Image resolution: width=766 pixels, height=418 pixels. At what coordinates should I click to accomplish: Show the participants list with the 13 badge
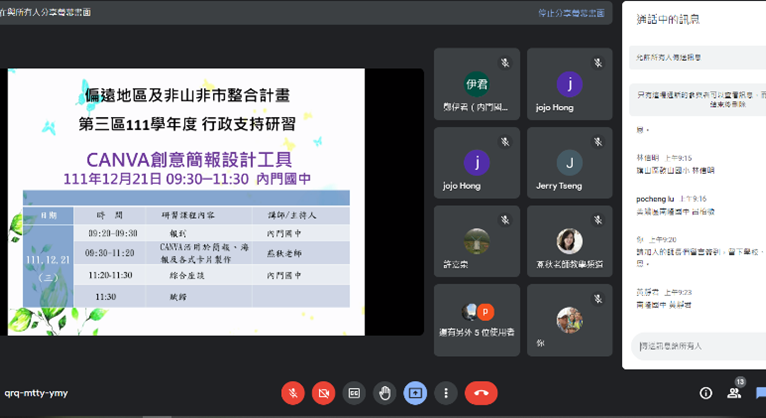(734, 392)
